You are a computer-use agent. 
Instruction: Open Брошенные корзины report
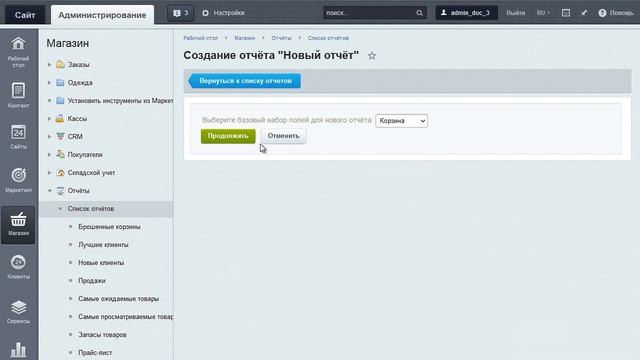109,227
